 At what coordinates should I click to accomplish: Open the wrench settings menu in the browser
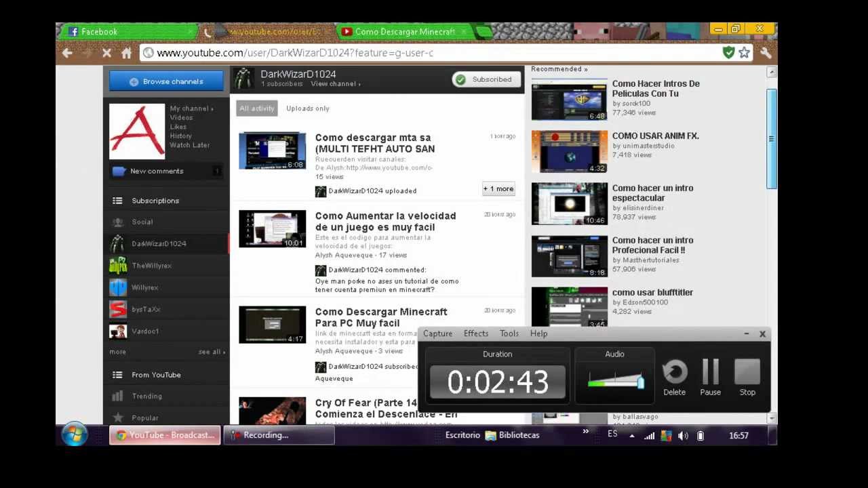tap(766, 53)
